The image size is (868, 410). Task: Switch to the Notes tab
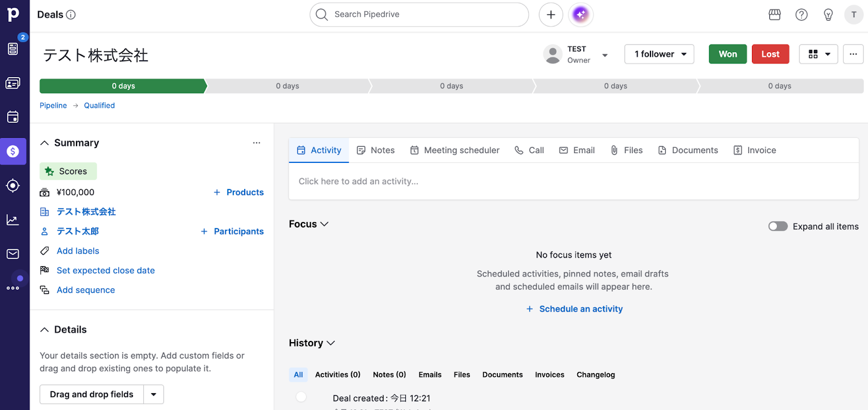pyautogui.click(x=375, y=150)
